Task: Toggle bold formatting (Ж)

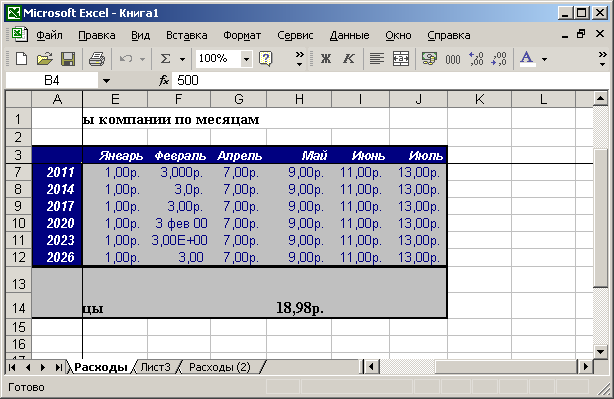Action: click(x=326, y=59)
